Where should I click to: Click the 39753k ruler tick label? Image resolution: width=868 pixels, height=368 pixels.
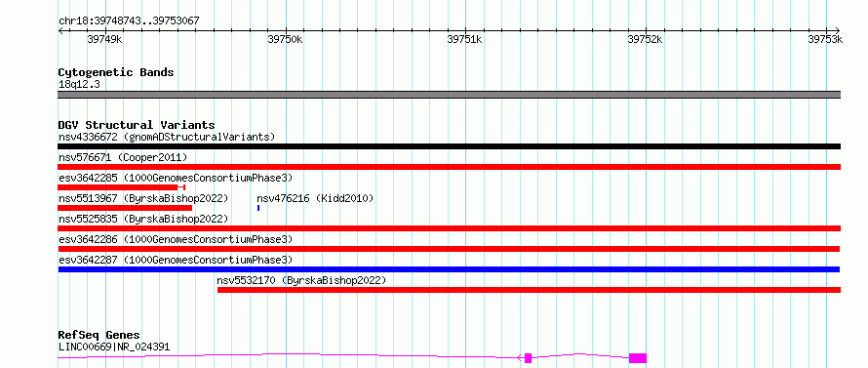(825, 39)
